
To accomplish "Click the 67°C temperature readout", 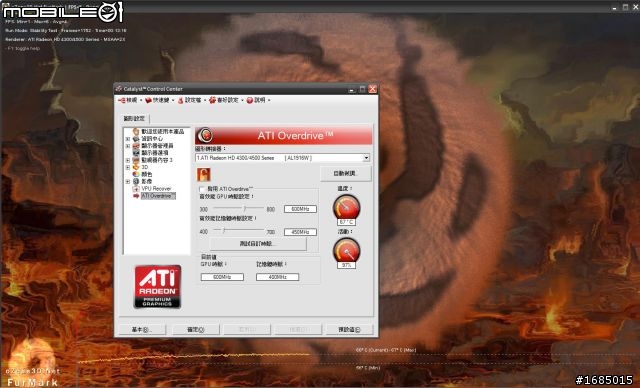I will pyautogui.click(x=347, y=222).
